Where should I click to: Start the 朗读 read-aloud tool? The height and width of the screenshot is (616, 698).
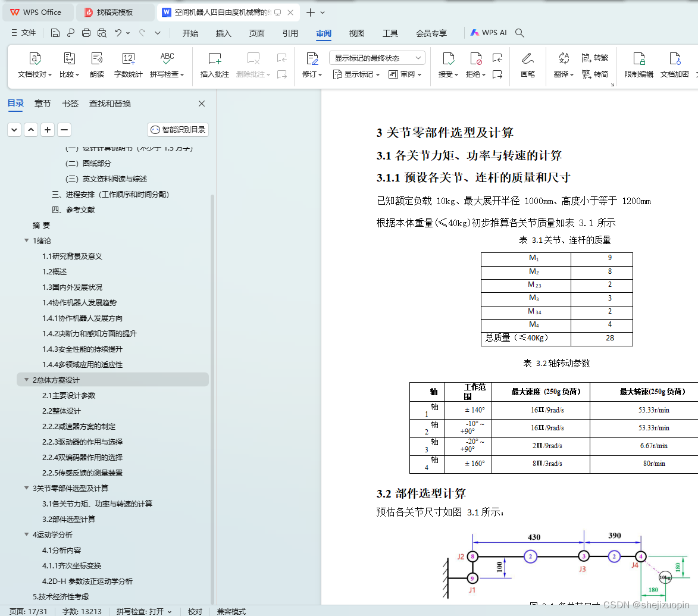pos(96,65)
